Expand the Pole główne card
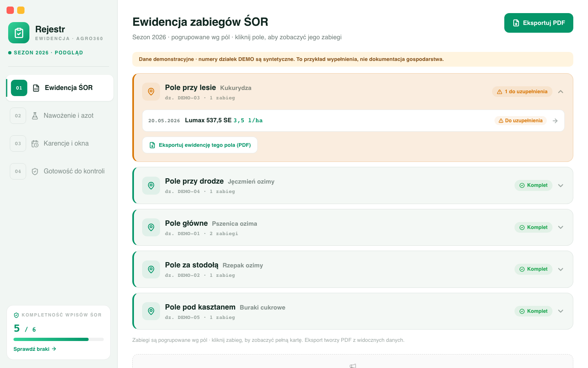This screenshot has height=368, width=588. [x=561, y=227]
